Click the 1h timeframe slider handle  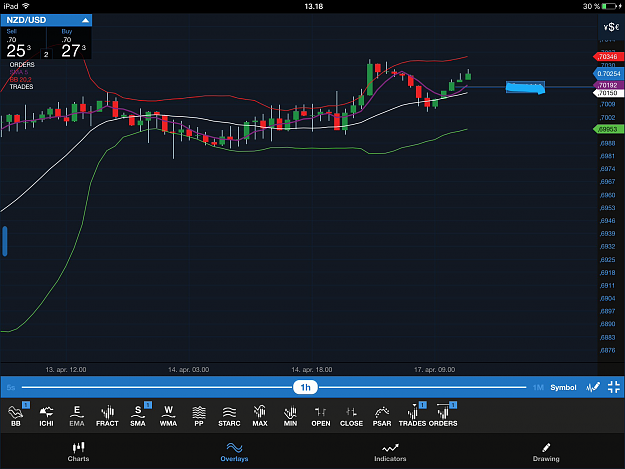[x=305, y=387]
